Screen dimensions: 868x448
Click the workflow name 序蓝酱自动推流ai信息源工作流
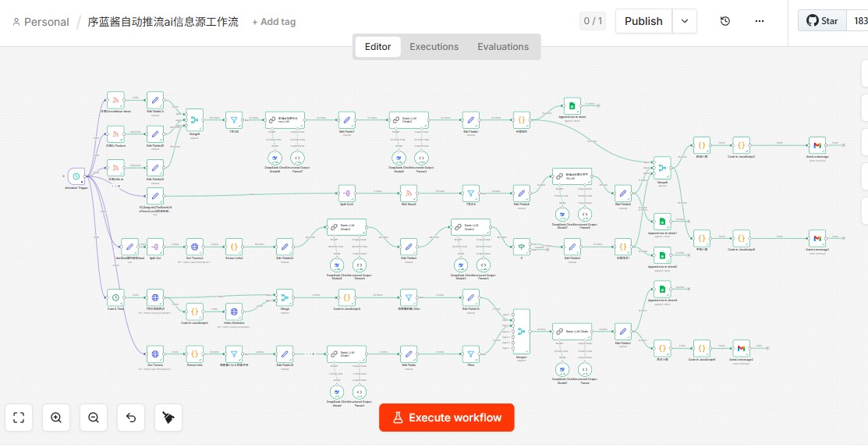[163, 22]
